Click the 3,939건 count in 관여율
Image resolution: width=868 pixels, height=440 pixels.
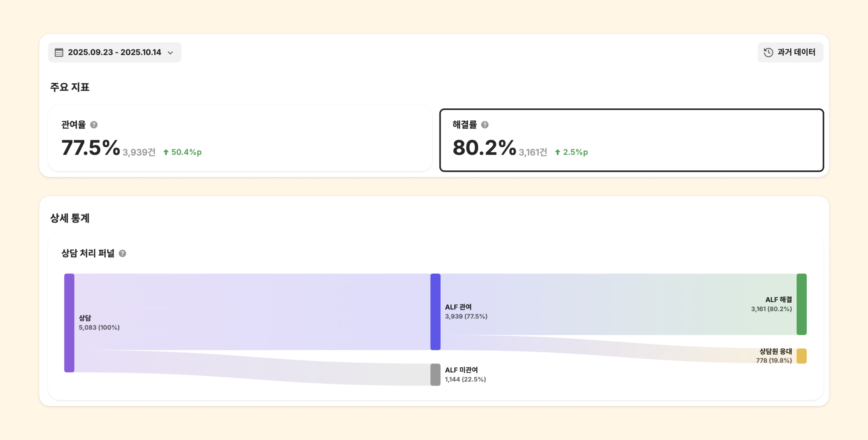click(139, 152)
